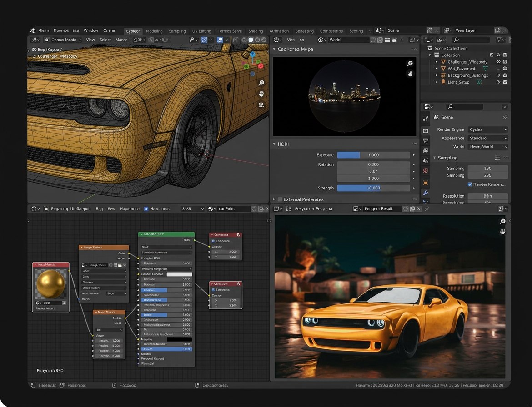Open the Output properties printer tab icon

point(426,141)
